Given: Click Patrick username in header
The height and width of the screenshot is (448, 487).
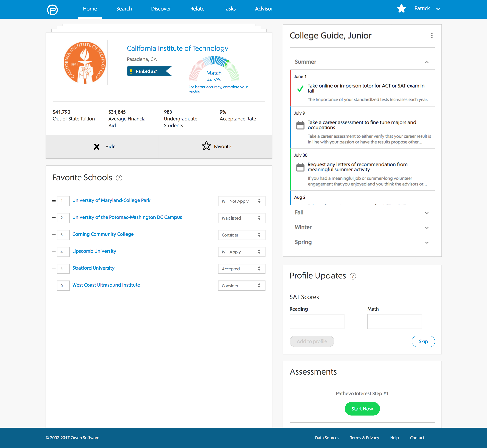Looking at the screenshot, I should [x=422, y=8].
